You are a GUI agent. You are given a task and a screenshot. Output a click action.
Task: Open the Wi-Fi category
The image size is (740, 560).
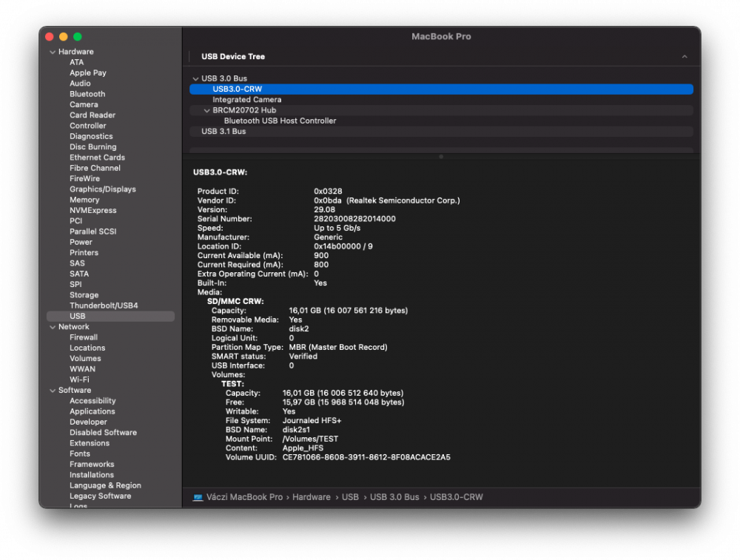coord(79,379)
